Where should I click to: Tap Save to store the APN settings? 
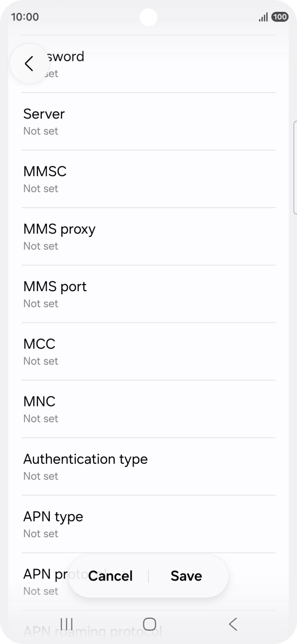186,576
